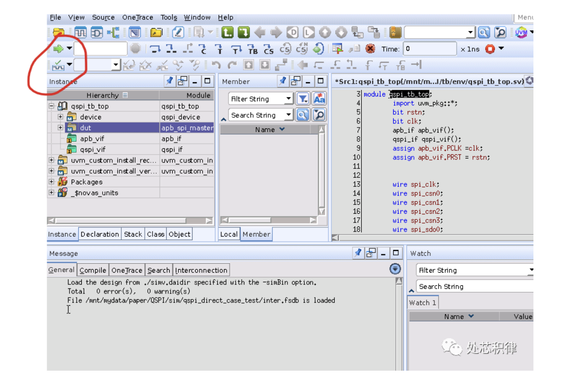
Task: Select the apb_vif instance
Action: click(92, 139)
